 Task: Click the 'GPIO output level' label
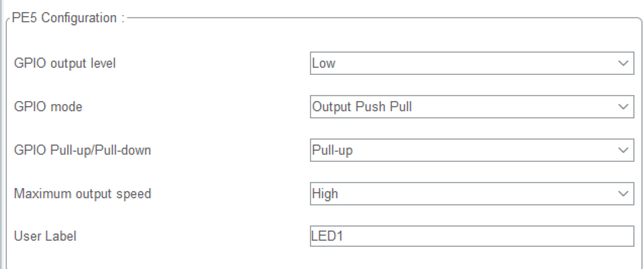(x=65, y=64)
